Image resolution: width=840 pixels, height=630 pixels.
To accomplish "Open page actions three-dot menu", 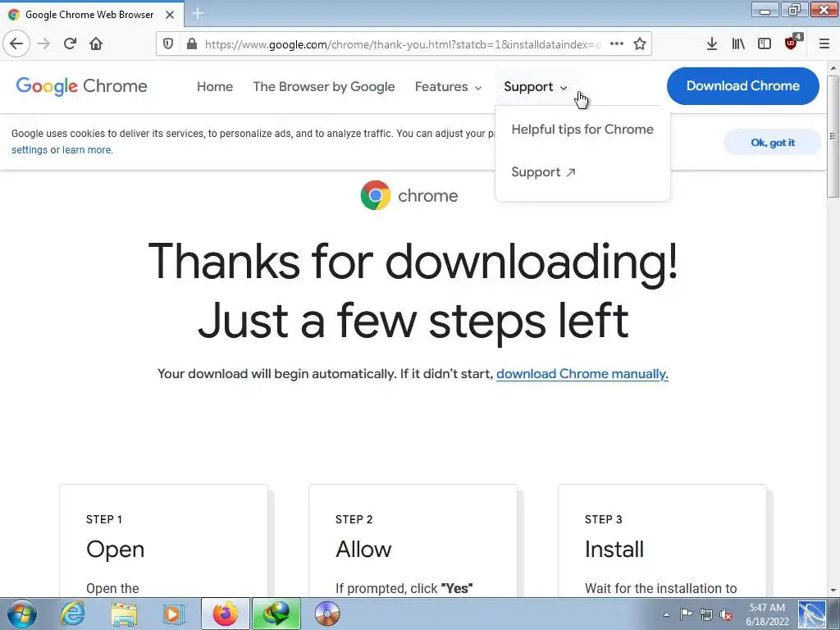I will [x=617, y=44].
